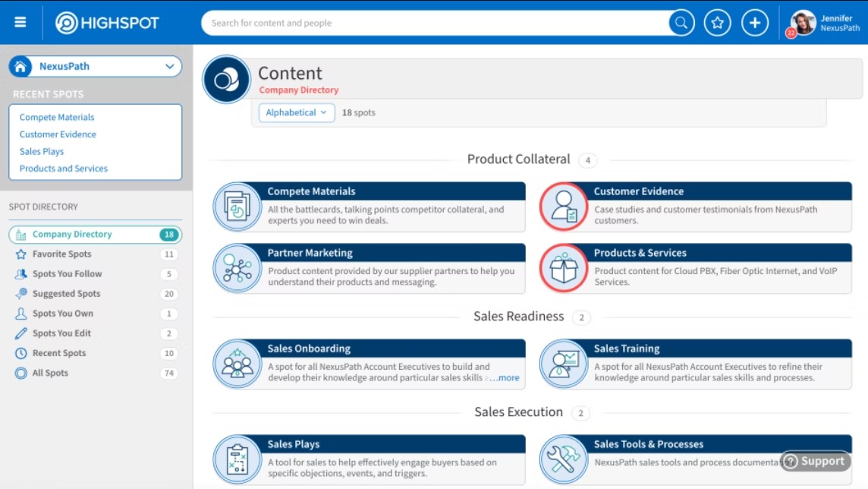
Task: Click the Sales Onboarding people icon
Action: click(x=237, y=364)
